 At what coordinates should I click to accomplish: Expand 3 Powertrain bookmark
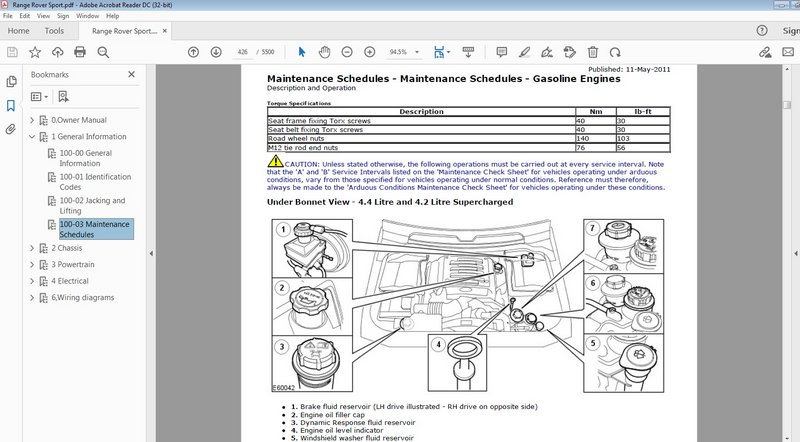tap(32, 265)
